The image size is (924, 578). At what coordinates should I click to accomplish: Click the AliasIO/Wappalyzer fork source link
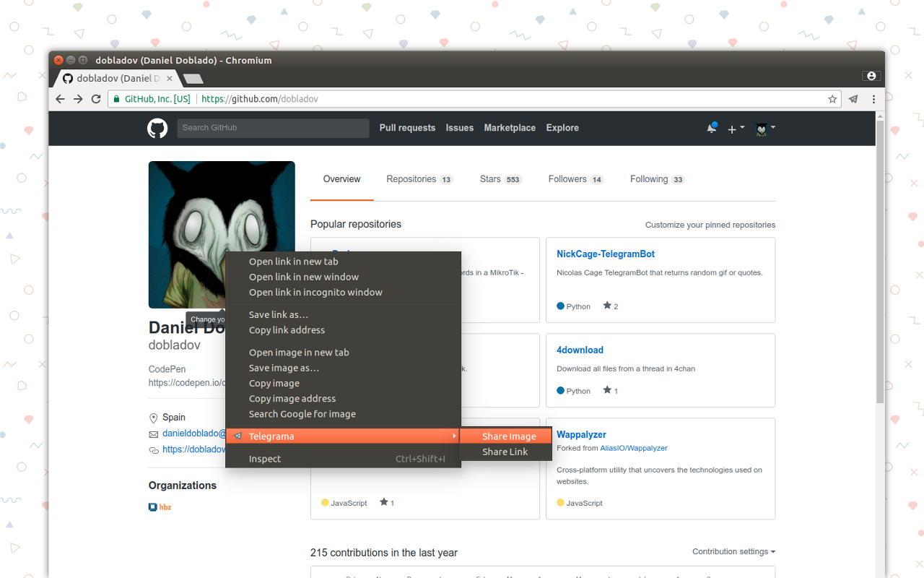click(x=634, y=448)
